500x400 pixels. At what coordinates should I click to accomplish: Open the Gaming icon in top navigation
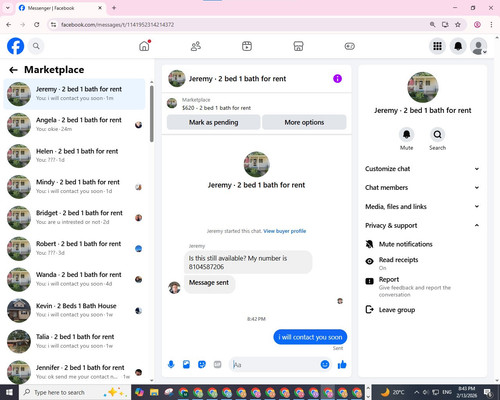click(x=350, y=46)
